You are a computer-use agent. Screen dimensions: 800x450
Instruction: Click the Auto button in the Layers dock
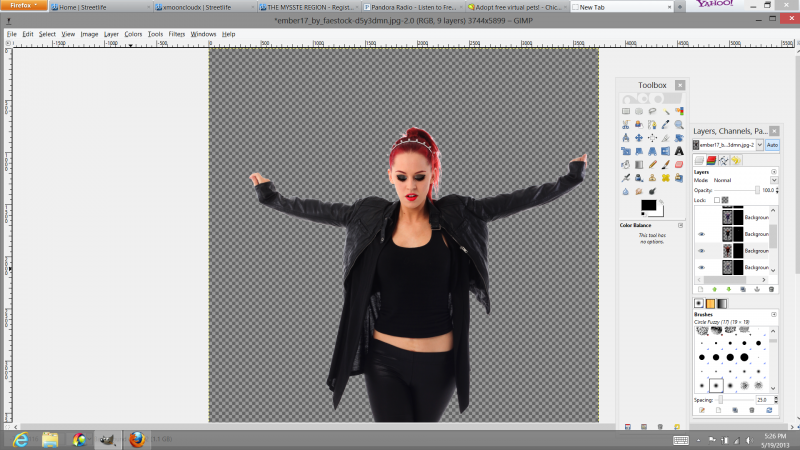(x=772, y=145)
